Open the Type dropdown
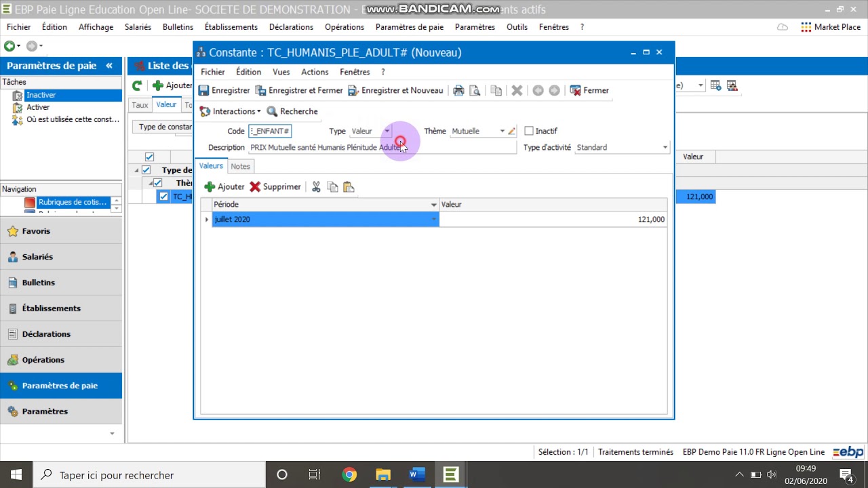868x488 pixels. coord(387,131)
